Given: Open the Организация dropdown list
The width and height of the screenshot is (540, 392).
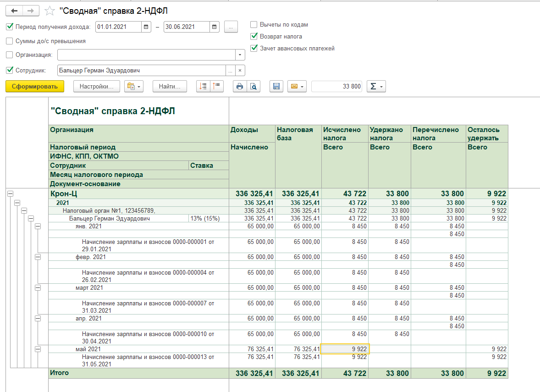Looking at the screenshot, I should point(240,55).
